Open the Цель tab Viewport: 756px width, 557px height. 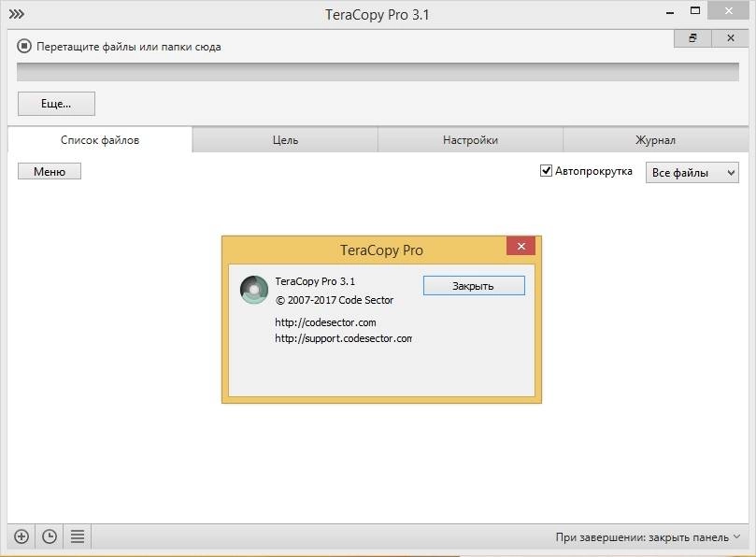point(285,140)
